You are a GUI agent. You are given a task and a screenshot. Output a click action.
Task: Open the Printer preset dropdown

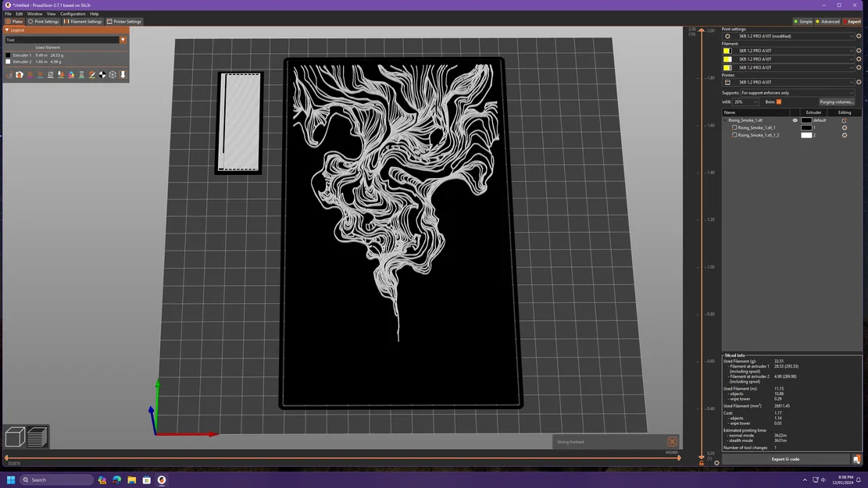tap(789, 82)
